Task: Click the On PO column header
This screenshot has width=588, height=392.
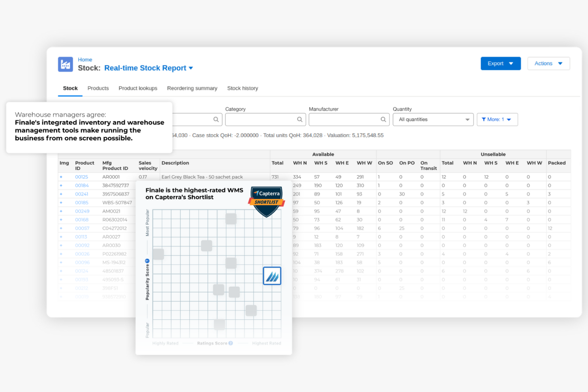Action: click(x=407, y=163)
